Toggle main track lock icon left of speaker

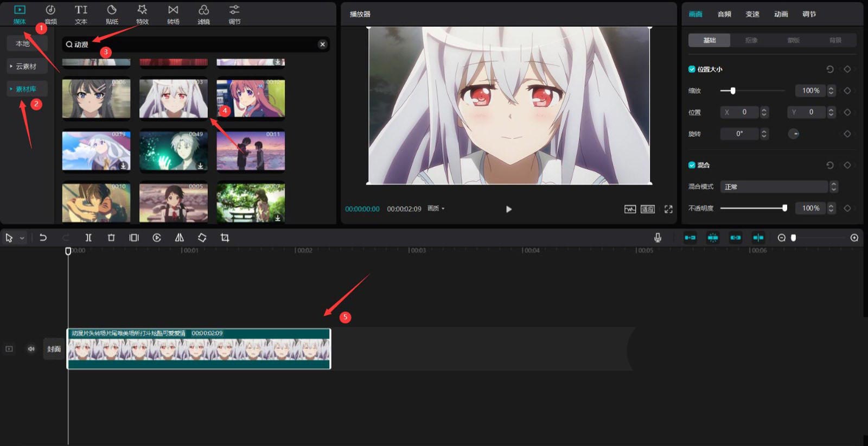click(9, 349)
